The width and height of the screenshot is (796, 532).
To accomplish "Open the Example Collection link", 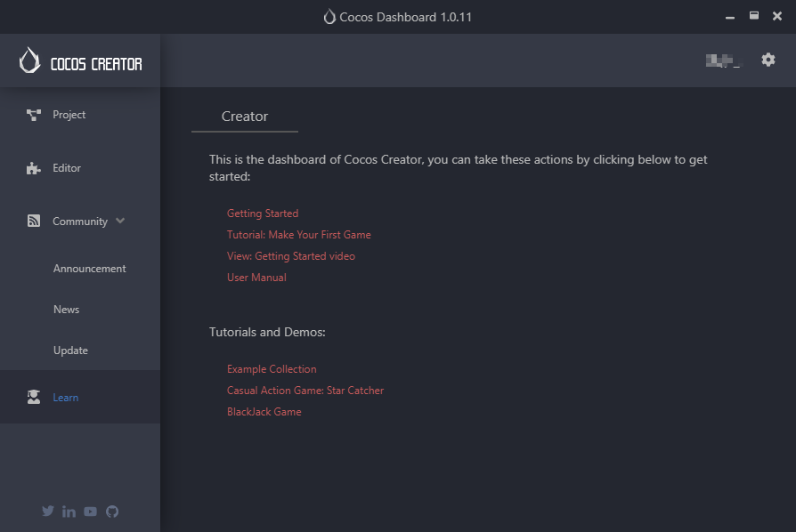I will 272,369.
